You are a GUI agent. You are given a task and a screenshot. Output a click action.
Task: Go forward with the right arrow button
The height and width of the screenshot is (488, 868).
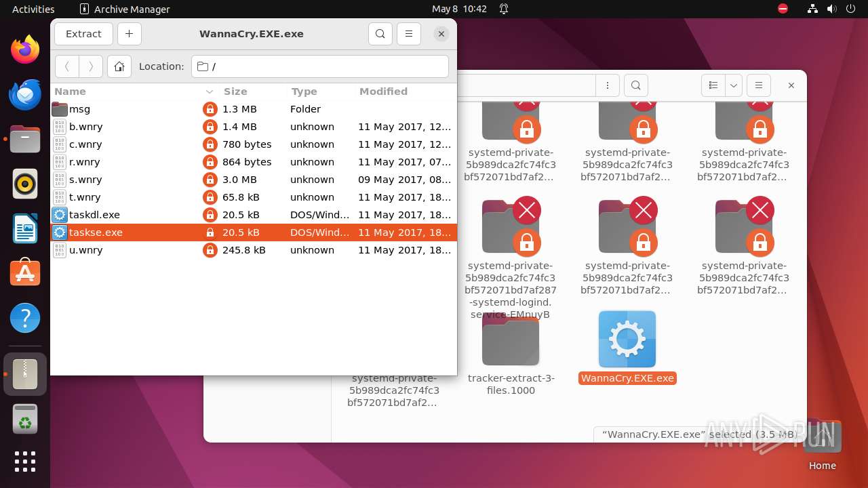[91, 66]
